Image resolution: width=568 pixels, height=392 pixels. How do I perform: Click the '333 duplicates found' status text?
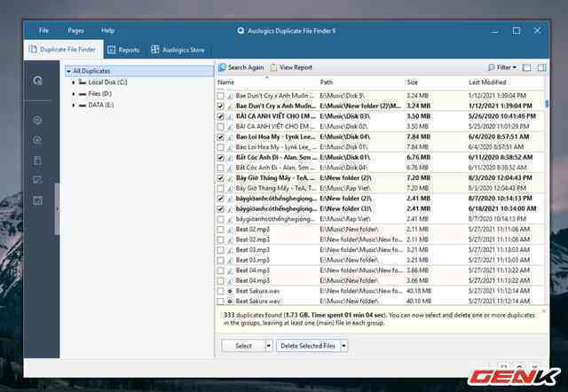[252, 315]
